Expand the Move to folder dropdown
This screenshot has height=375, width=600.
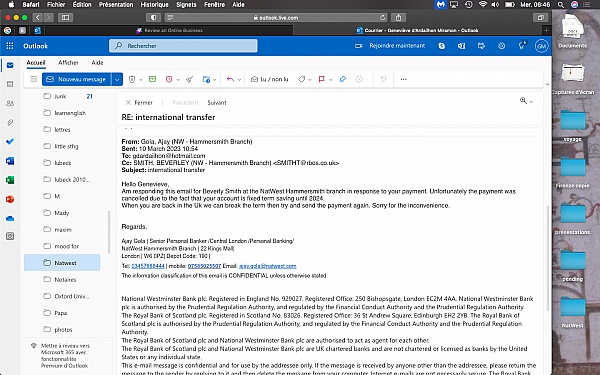[x=215, y=80]
